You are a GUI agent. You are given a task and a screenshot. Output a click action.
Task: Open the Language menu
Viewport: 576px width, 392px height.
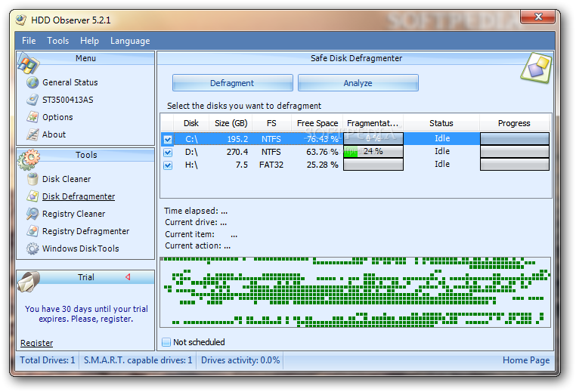point(130,41)
